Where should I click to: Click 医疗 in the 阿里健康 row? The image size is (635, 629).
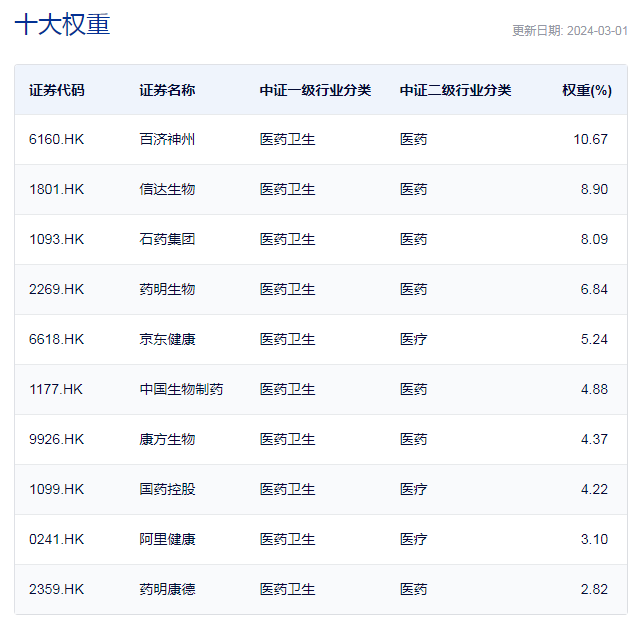pyautogui.click(x=413, y=539)
